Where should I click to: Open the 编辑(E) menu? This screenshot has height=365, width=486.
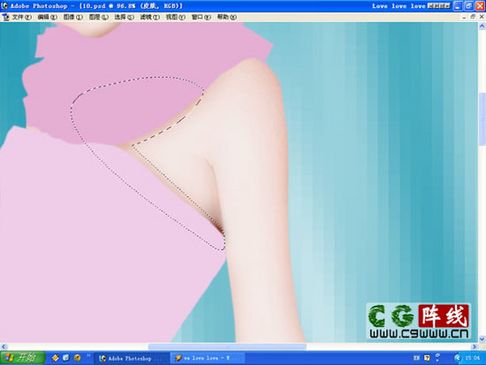click(47, 17)
